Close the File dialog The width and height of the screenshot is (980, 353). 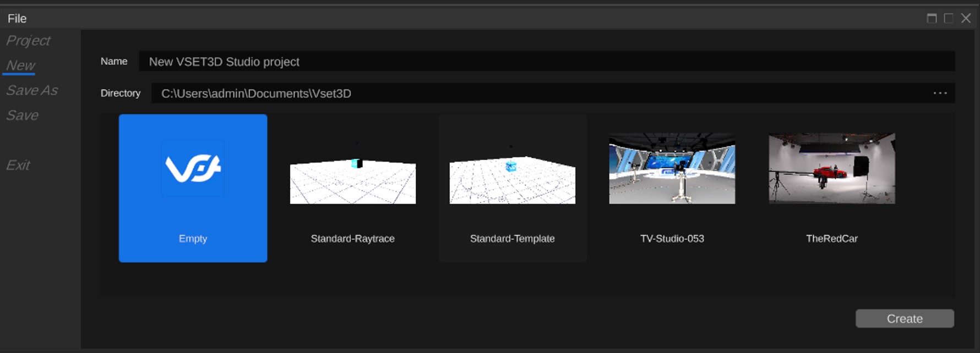[x=966, y=18]
